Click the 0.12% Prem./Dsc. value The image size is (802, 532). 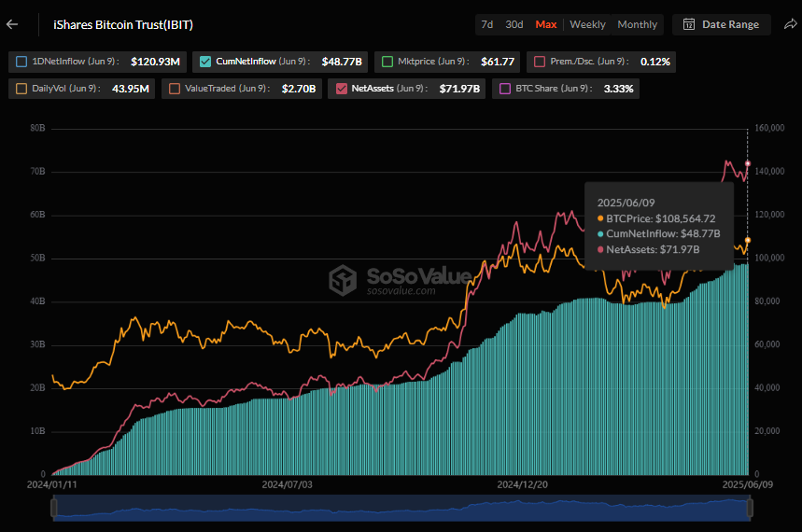coord(654,62)
